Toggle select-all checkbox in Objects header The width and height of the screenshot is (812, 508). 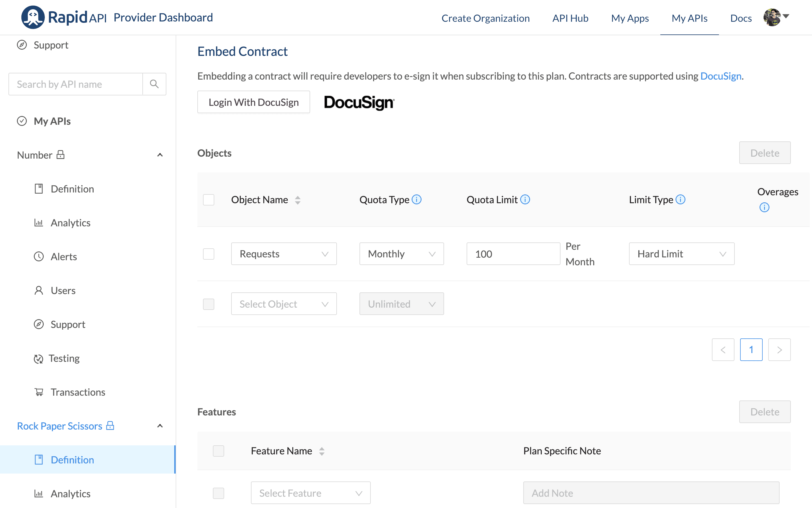[x=209, y=200]
